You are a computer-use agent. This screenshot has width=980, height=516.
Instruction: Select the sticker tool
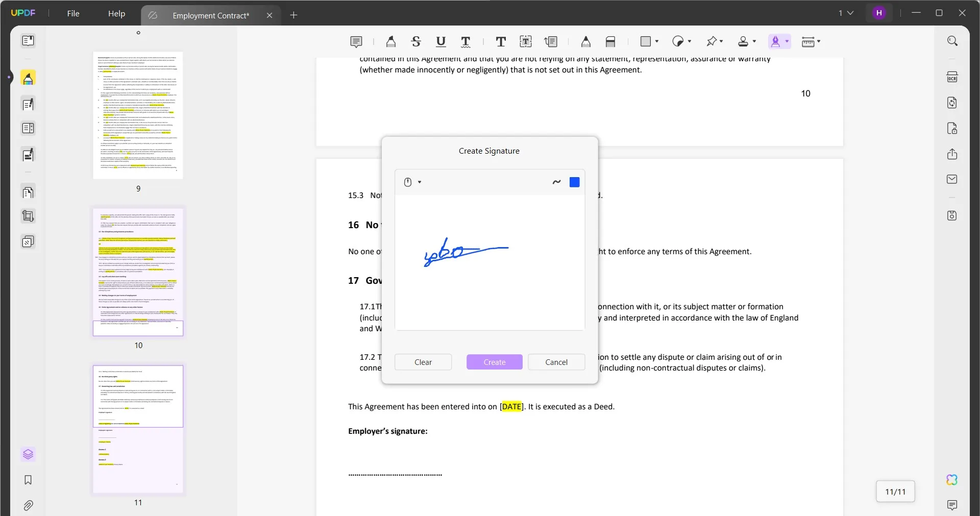tap(678, 41)
